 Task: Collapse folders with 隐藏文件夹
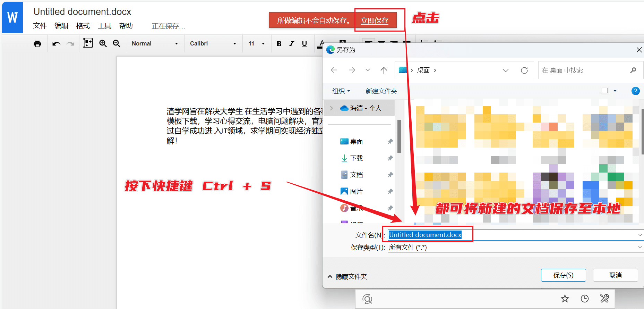pyautogui.click(x=347, y=276)
